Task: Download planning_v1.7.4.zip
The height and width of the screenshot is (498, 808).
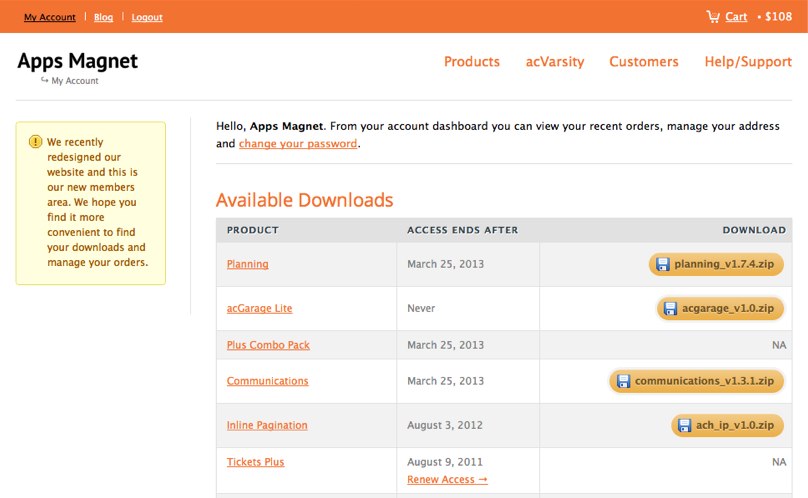Action: tap(716, 264)
